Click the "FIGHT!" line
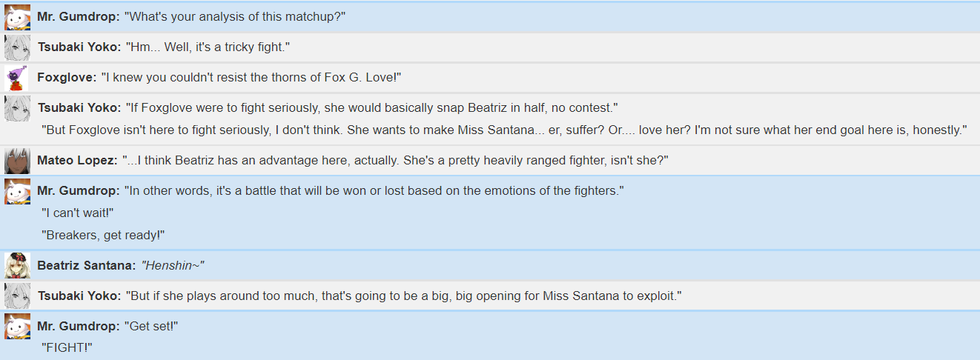 click(x=67, y=347)
